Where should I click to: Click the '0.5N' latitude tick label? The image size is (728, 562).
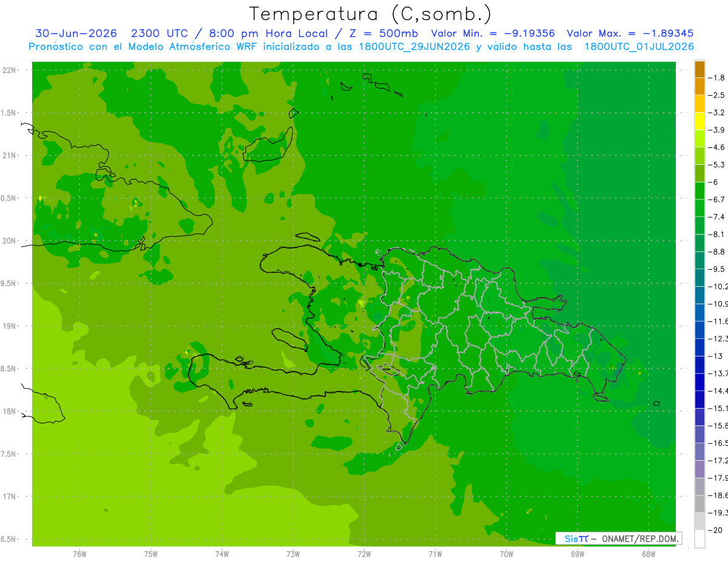coord(9,198)
